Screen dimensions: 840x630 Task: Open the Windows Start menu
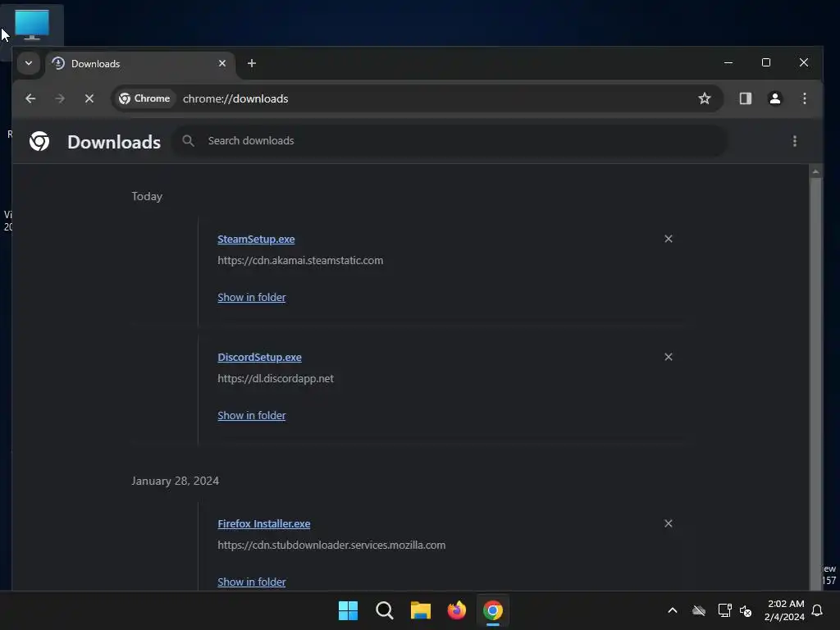point(348,610)
